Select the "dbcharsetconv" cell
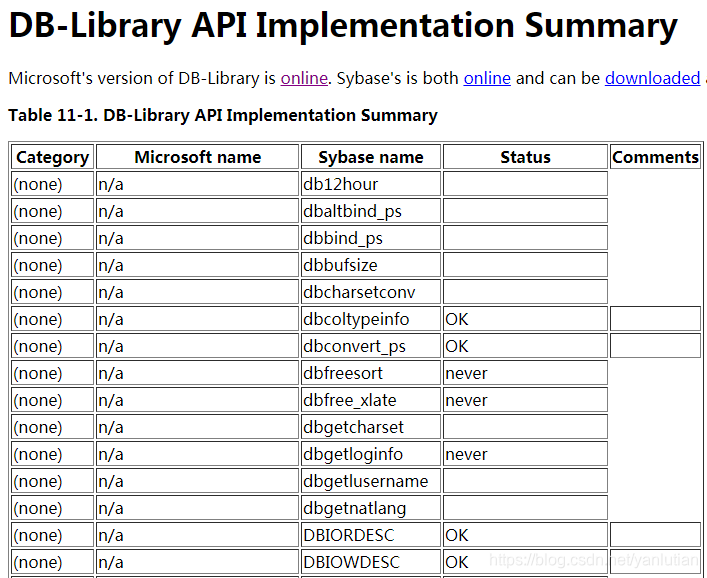 click(371, 292)
